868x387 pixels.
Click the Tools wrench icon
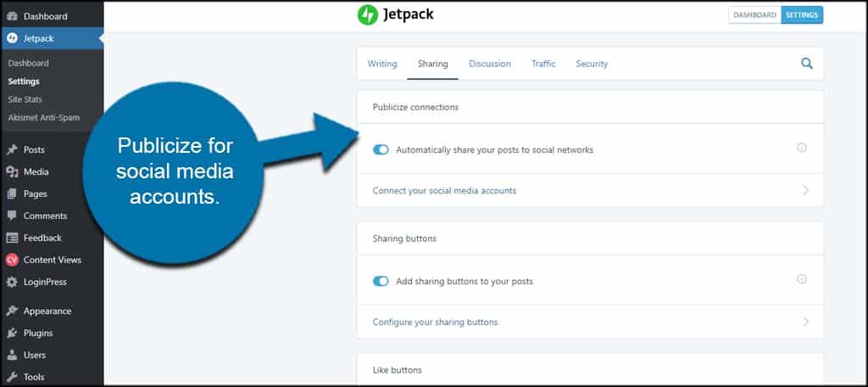pos(12,377)
